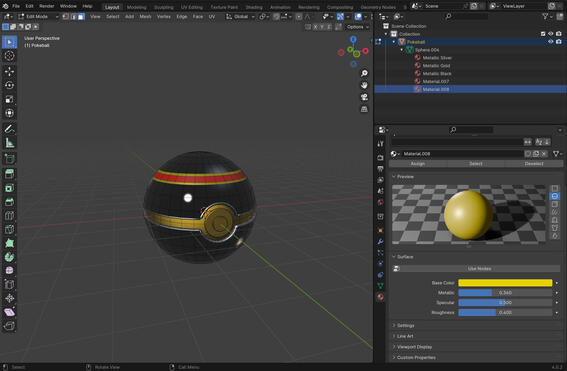Switch to the UV Editing workspace tab
The image size is (567, 371).
coord(192,7)
